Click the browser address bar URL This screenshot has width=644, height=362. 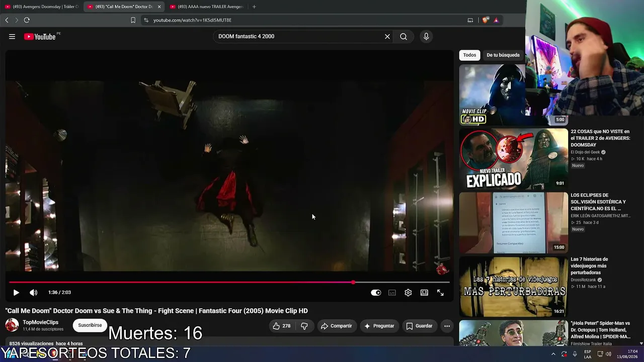point(193,20)
